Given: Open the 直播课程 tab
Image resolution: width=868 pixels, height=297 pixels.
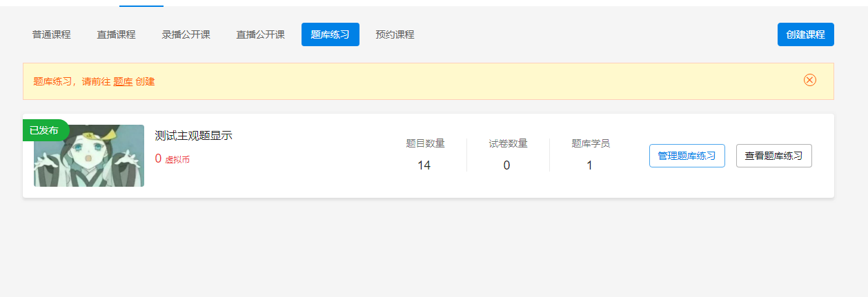Looking at the screenshot, I should (116, 34).
